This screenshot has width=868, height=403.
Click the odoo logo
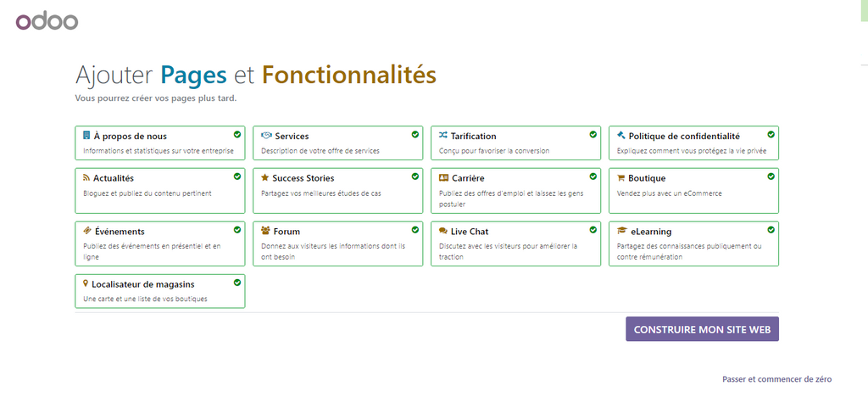47,21
